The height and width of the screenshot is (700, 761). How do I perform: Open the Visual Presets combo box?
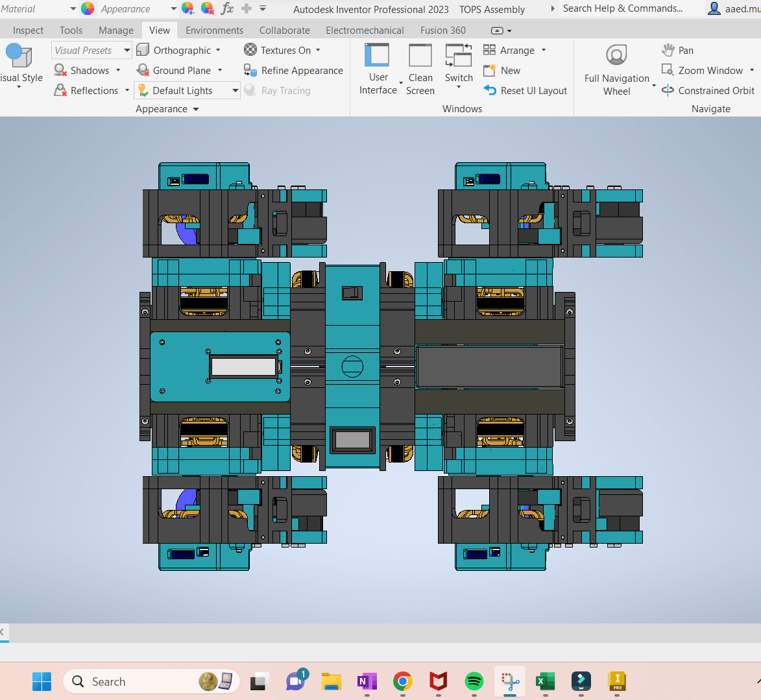(91, 50)
